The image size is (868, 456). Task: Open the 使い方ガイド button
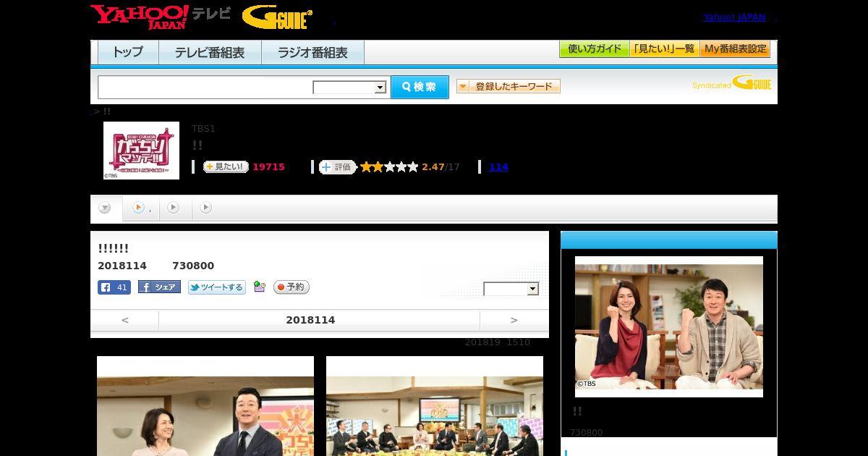(x=594, y=49)
